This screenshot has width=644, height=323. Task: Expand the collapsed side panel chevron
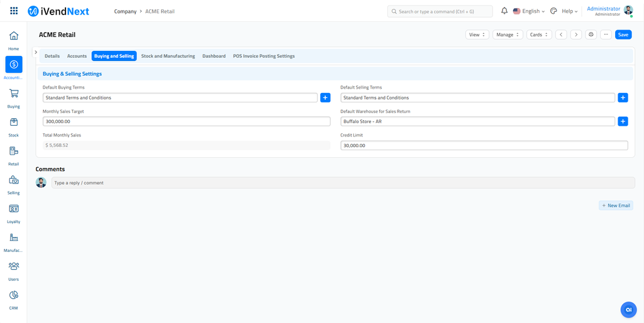[x=36, y=52]
